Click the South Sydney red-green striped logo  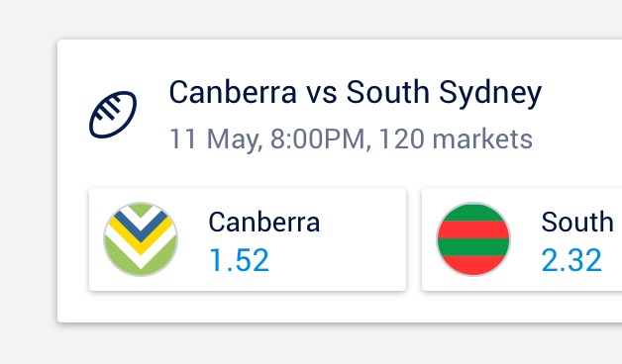tap(473, 239)
